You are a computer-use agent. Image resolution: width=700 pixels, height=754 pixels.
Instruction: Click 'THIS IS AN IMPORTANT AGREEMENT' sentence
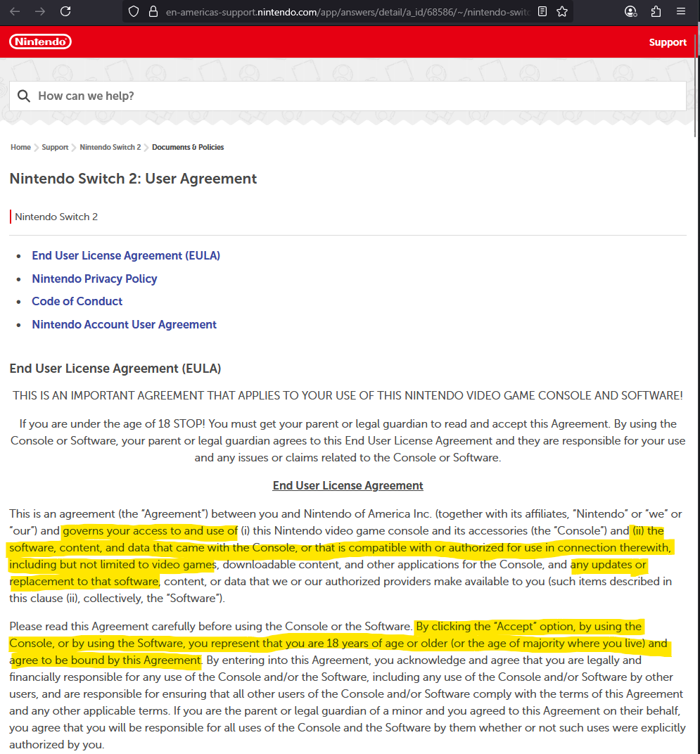pyautogui.click(x=348, y=396)
